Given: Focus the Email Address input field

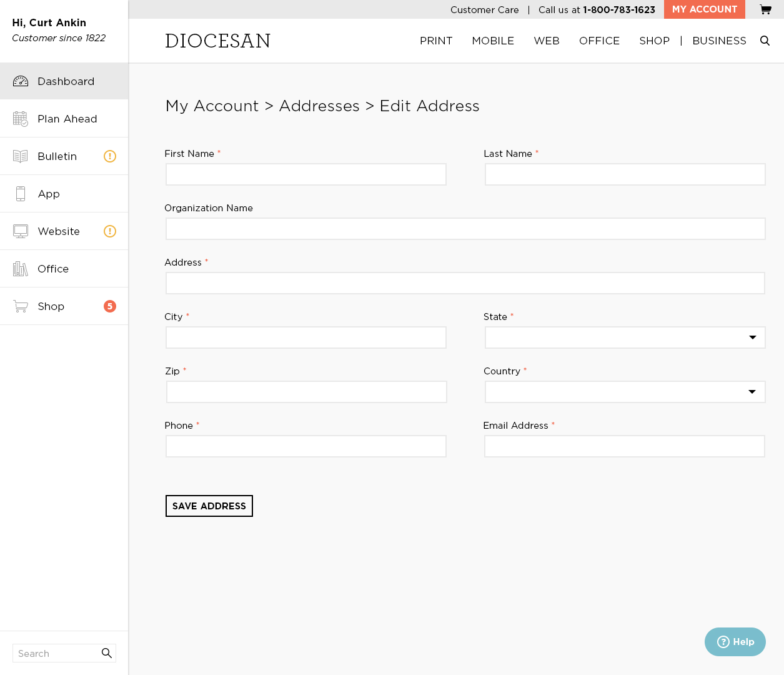Looking at the screenshot, I should point(625,446).
